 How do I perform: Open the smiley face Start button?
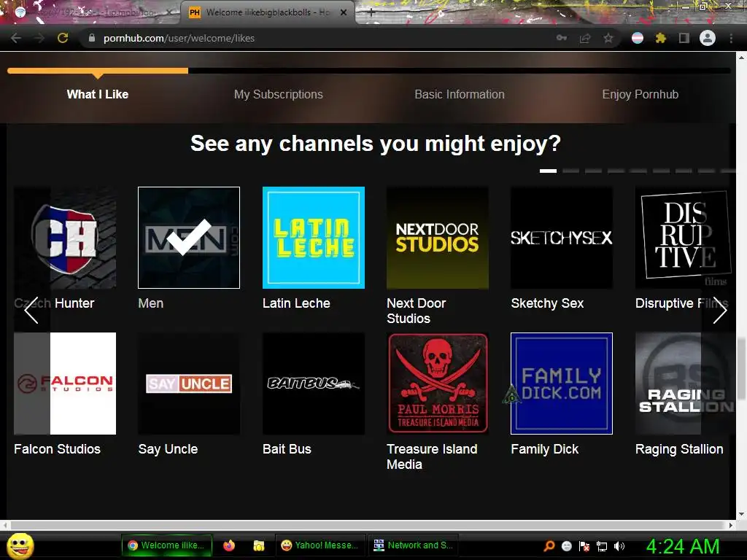point(20,545)
